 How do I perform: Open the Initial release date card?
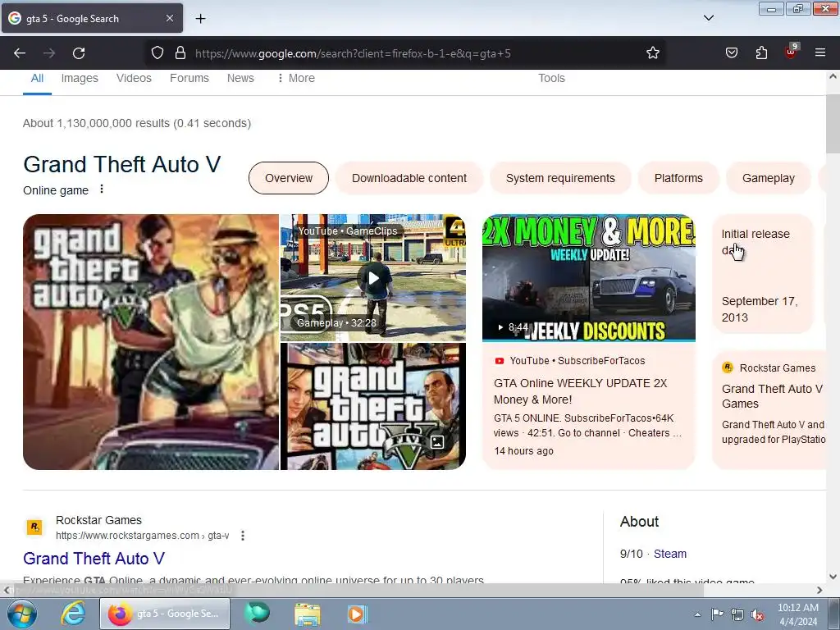(x=763, y=274)
